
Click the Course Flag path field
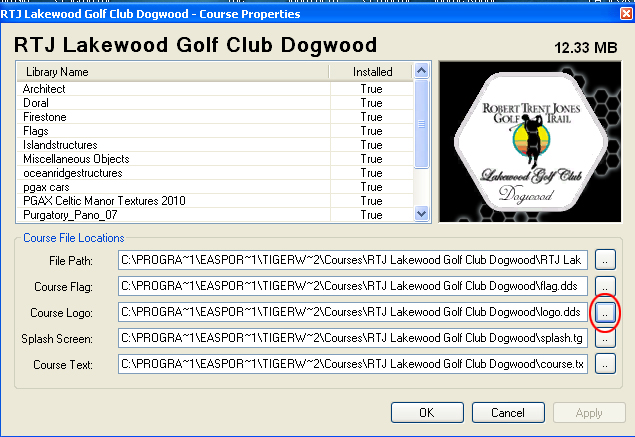tap(353, 286)
